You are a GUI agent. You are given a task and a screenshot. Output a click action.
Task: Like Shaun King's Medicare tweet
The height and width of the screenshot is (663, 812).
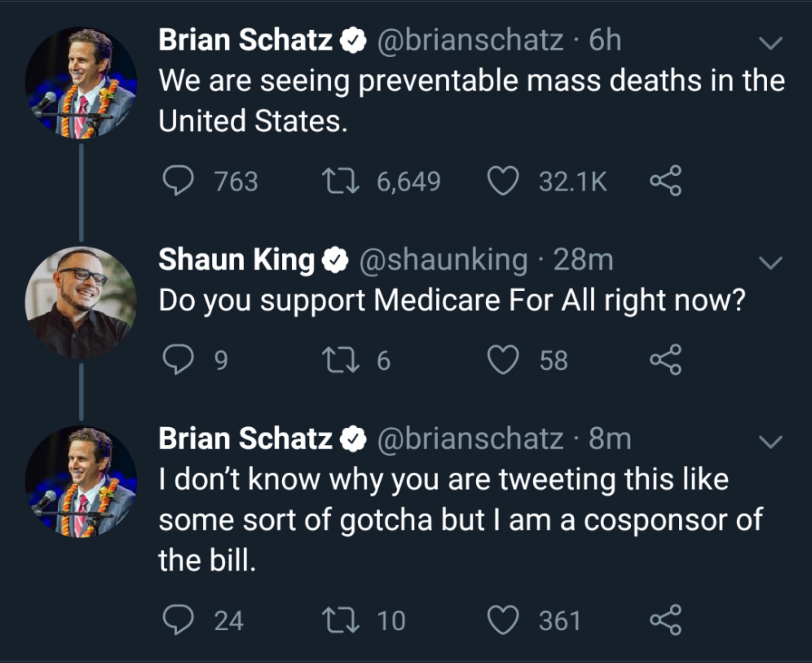pyautogui.click(x=503, y=360)
